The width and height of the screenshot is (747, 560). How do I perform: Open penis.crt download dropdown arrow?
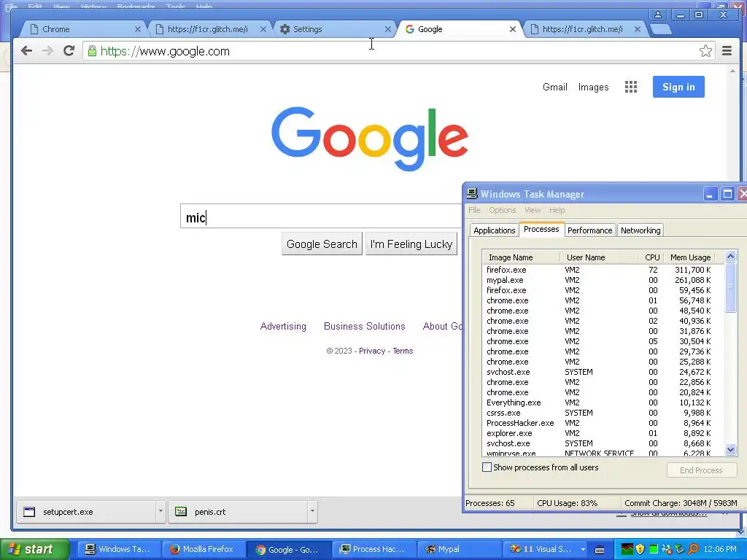pyautogui.click(x=312, y=511)
